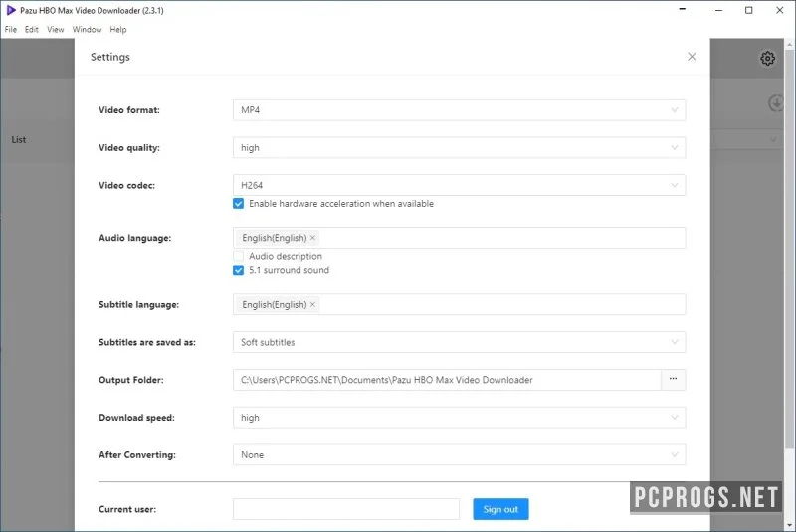The image size is (796, 532).
Task: Enable the Audio description checkbox
Action: coord(238,256)
